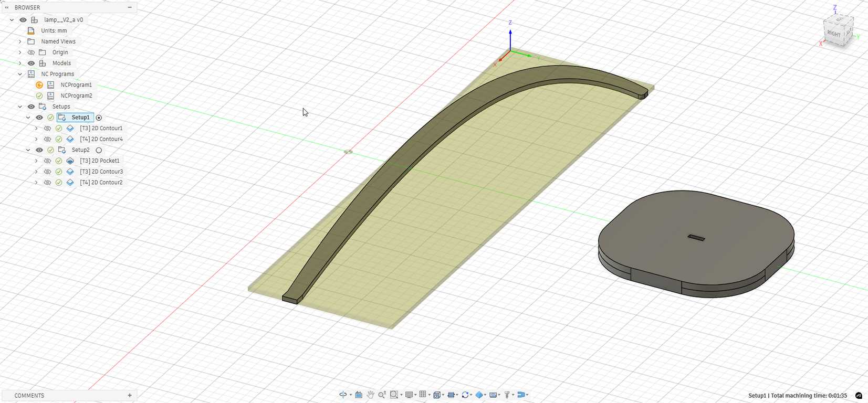Click the blue diamond toolpath visibility icon
The height and width of the screenshot is (403, 868).
[x=479, y=395]
